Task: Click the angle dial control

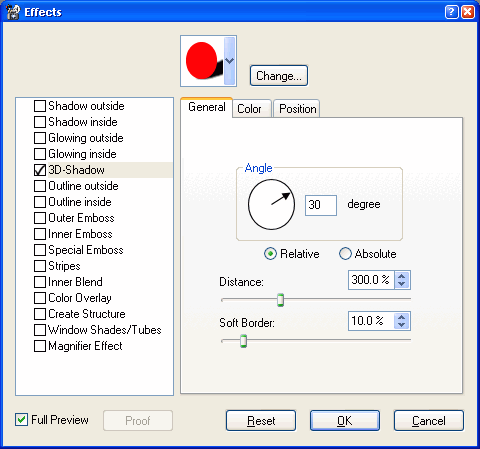Action: (271, 204)
